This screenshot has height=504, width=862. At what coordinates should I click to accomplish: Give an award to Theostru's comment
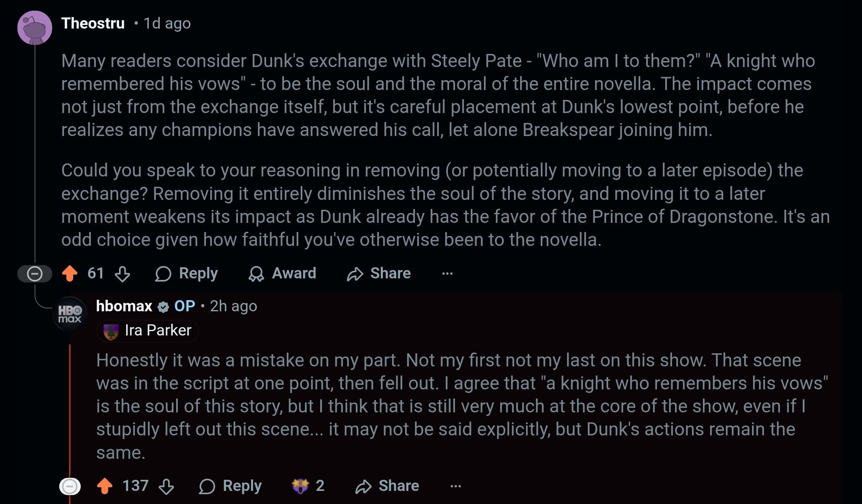(x=282, y=274)
